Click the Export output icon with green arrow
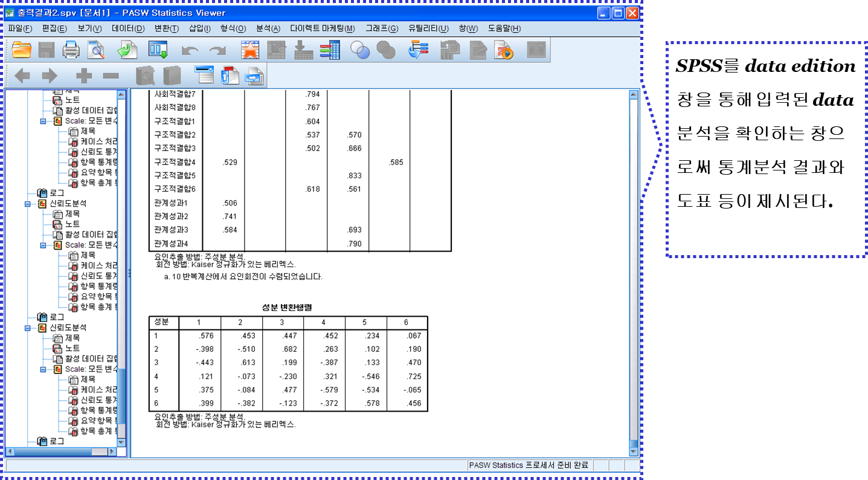Viewport: 868px width, 480px height. (x=127, y=50)
